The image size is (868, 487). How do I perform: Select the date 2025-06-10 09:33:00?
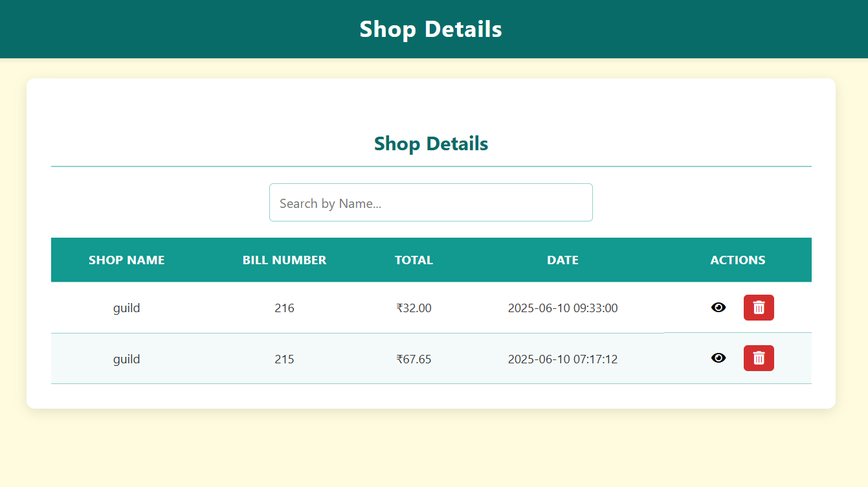[x=562, y=308]
